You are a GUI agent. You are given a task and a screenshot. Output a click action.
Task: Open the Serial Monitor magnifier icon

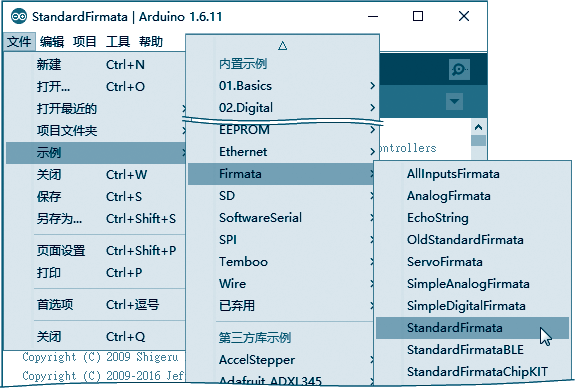point(459,69)
